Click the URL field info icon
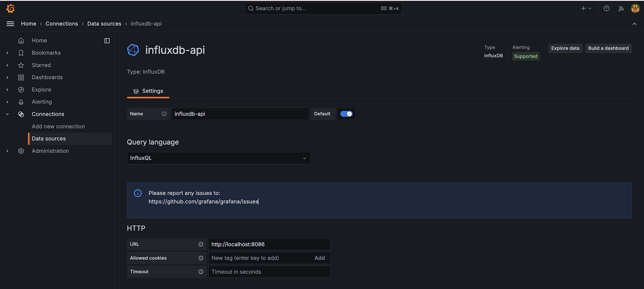The image size is (644, 289). [x=201, y=244]
